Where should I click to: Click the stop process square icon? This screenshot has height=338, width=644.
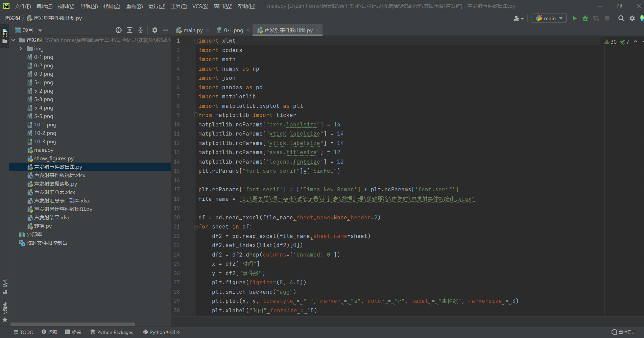click(x=607, y=18)
